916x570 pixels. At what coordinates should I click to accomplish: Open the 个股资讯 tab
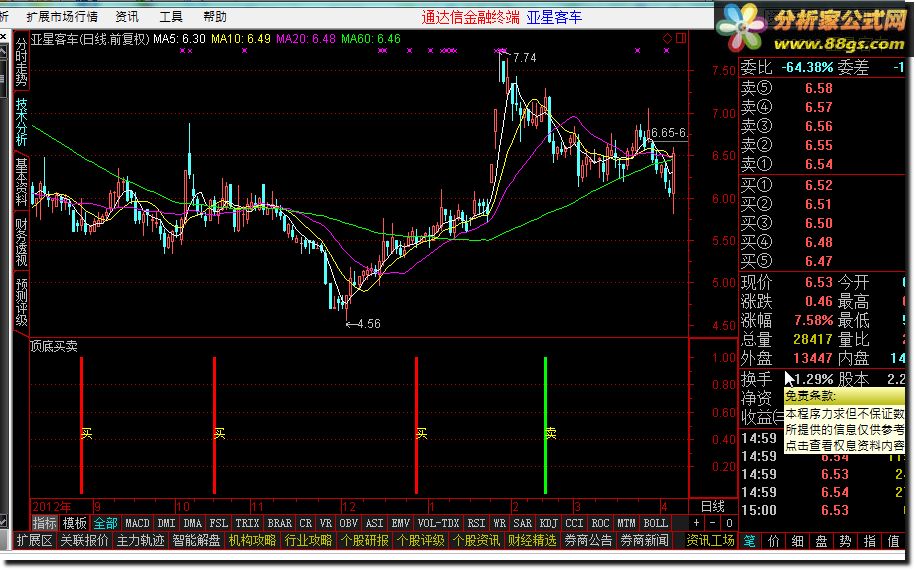point(476,541)
